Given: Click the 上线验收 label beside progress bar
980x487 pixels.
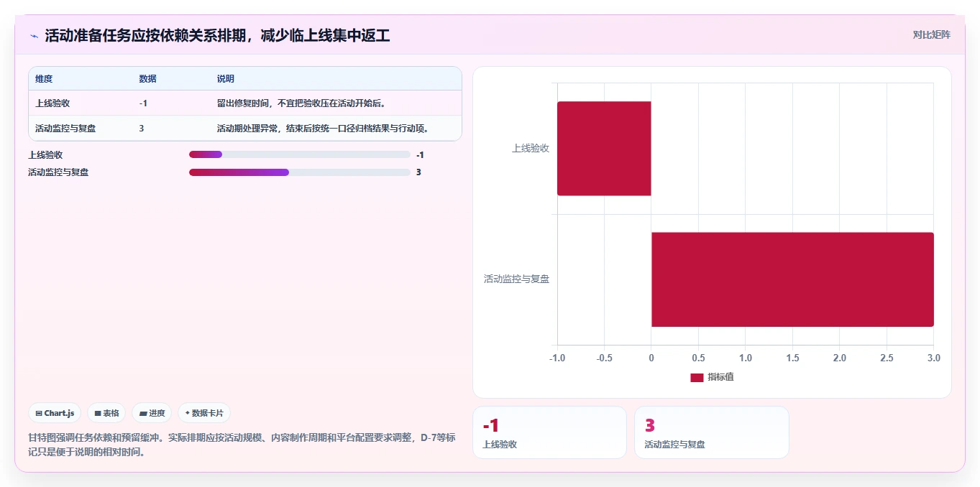Looking at the screenshot, I should [45, 154].
